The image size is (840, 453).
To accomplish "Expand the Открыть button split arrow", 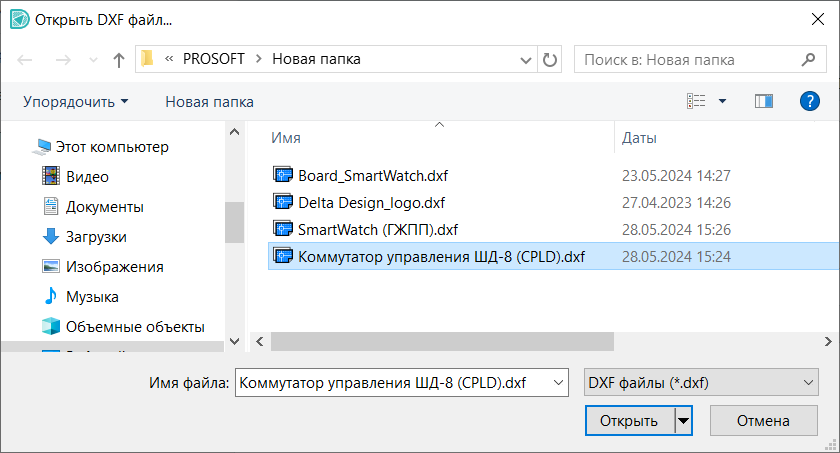I will tap(685, 421).
